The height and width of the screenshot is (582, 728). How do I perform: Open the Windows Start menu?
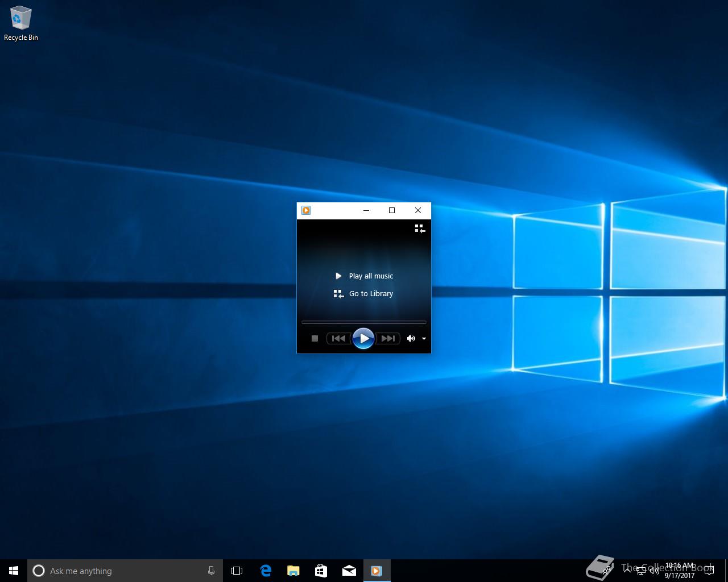point(14,571)
